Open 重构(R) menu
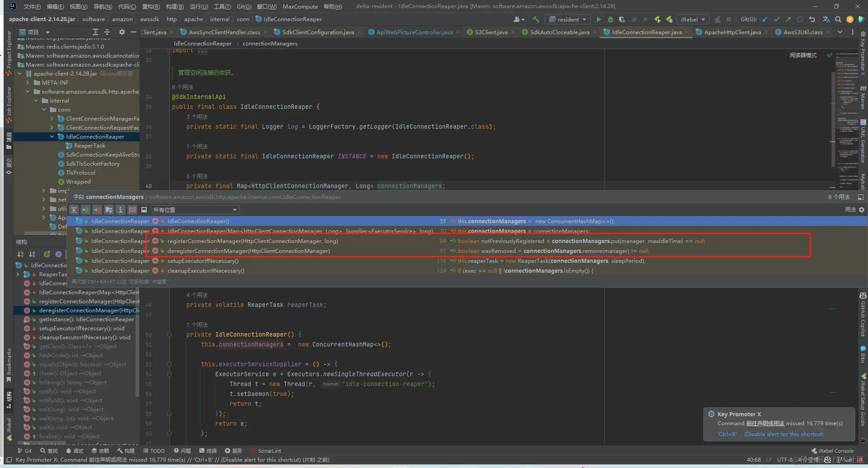 point(151,6)
